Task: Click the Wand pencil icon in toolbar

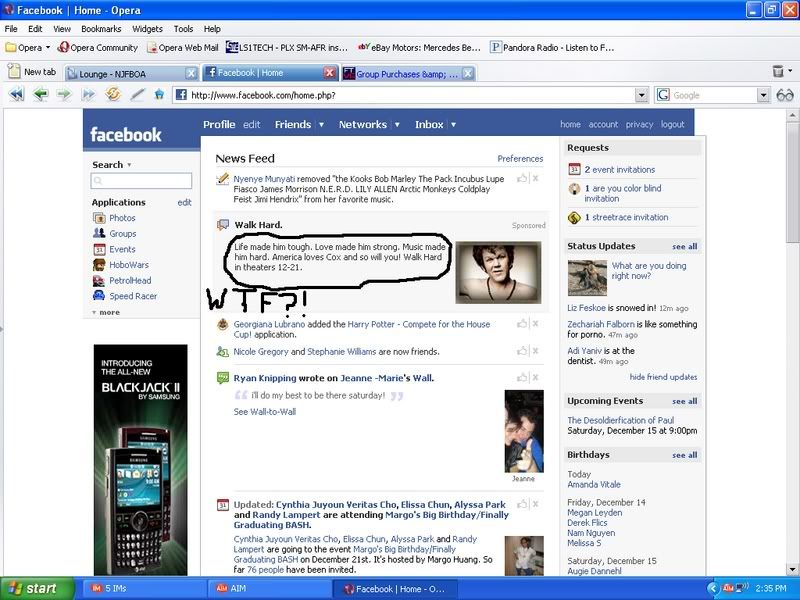Action: pos(137,94)
